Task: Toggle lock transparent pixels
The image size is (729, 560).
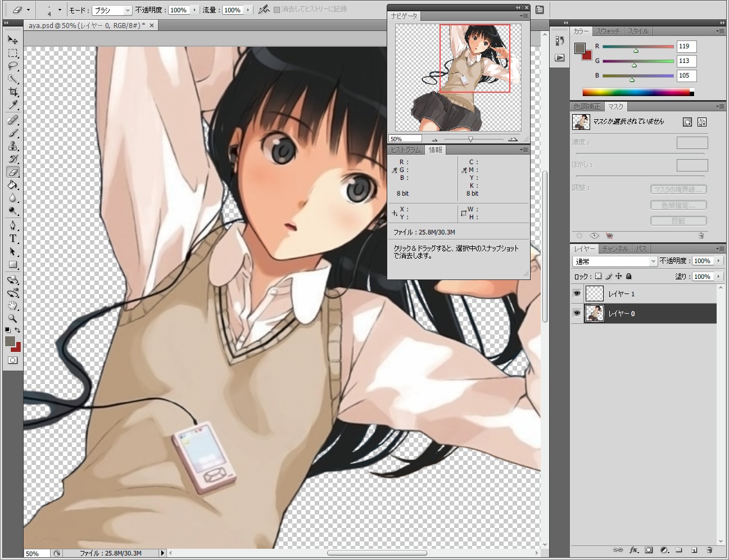Action: click(x=598, y=276)
